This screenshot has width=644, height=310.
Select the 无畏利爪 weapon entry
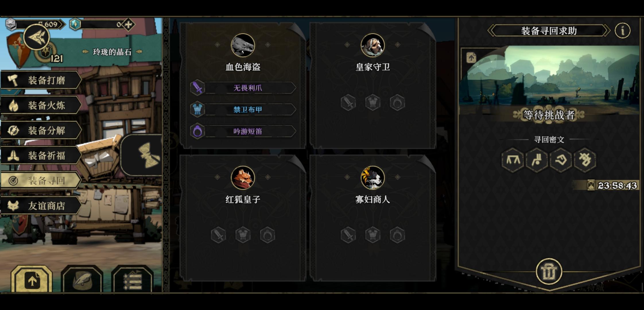(x=243, y=88)
